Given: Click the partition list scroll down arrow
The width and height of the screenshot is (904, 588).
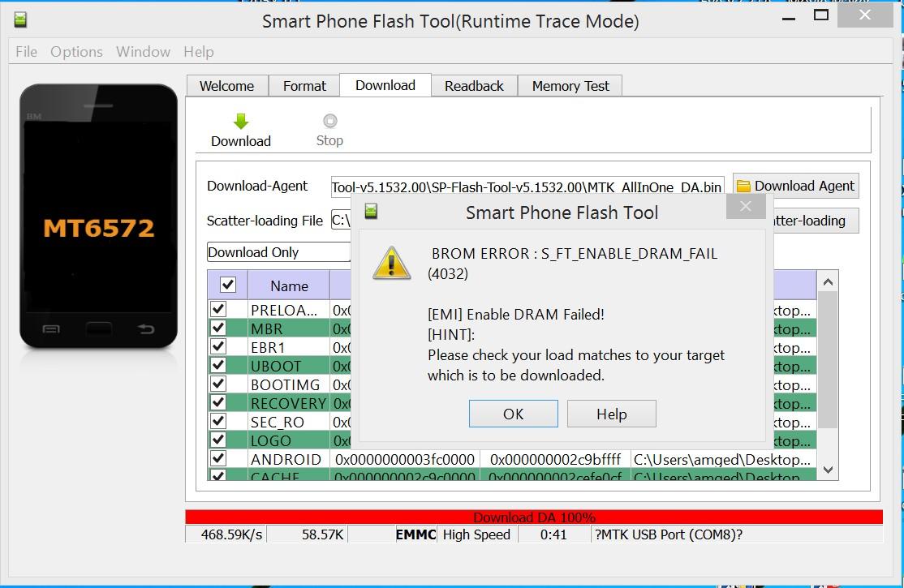Looking at the screenshot, I should 828,470.
